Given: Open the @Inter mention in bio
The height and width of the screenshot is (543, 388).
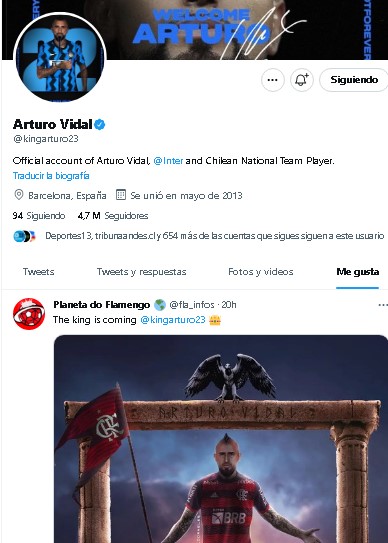Looking at the screenshot, I should pyautogui.click(x=168, y=161).
